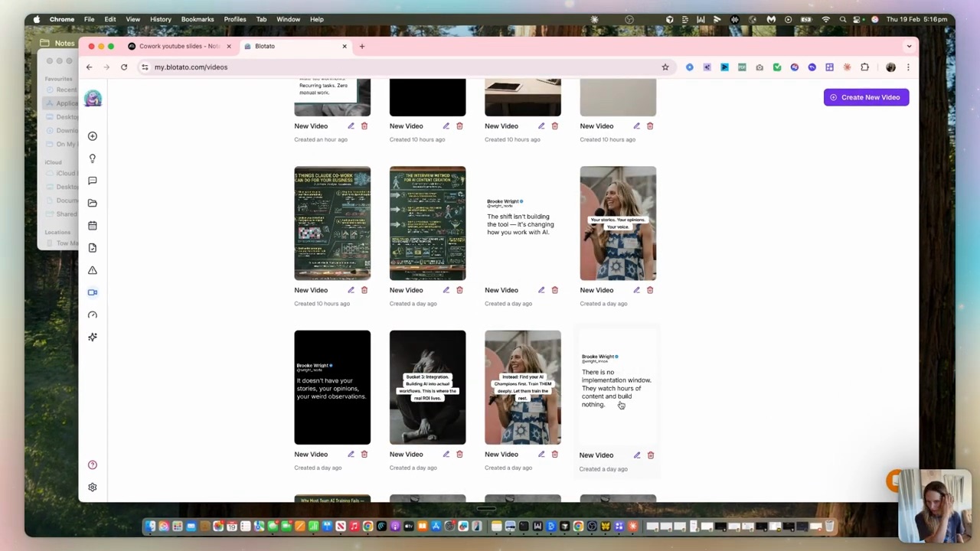Expand the Chrome tab search dropdown
This screenshot has width=980, height=551.
pos(909,47)
